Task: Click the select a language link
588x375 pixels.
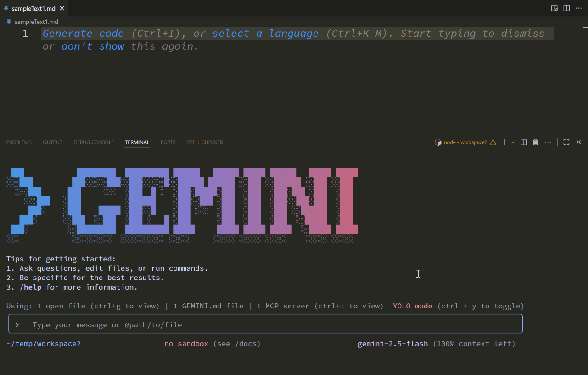Action: [x=265, y=34]
